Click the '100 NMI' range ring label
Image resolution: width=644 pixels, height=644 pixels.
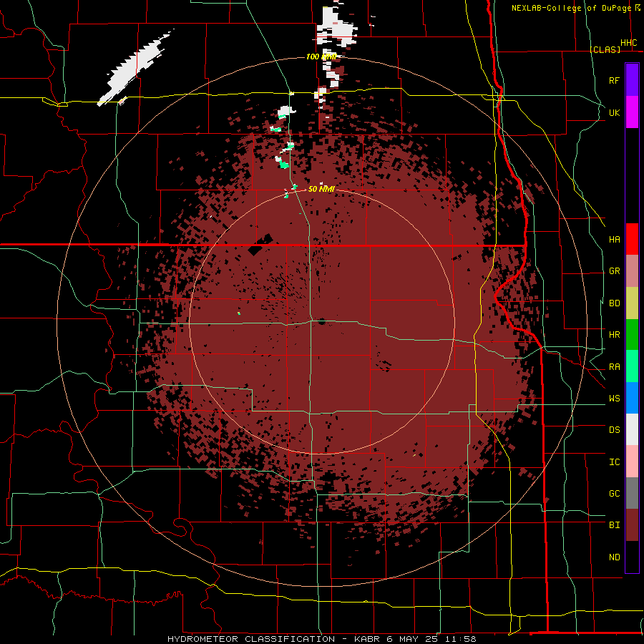tap(321, 57)
